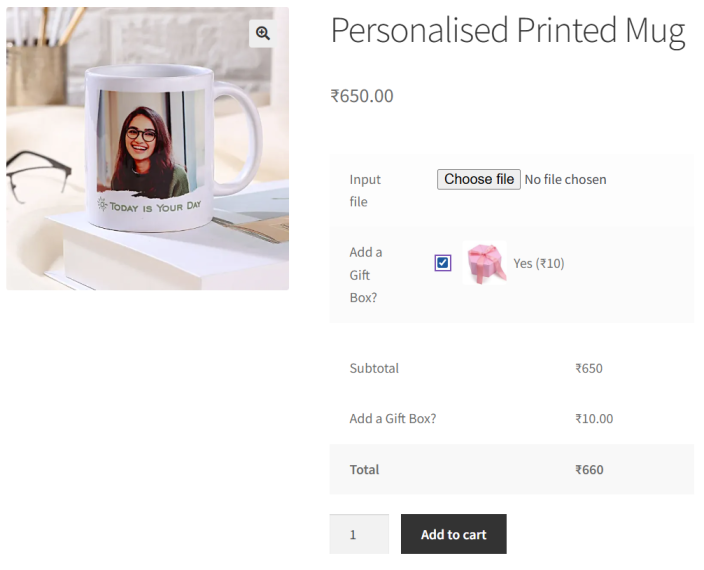
Task: Click the ₹650 subtotal amount
Action: pyautogui.click(x=589, y=368)
